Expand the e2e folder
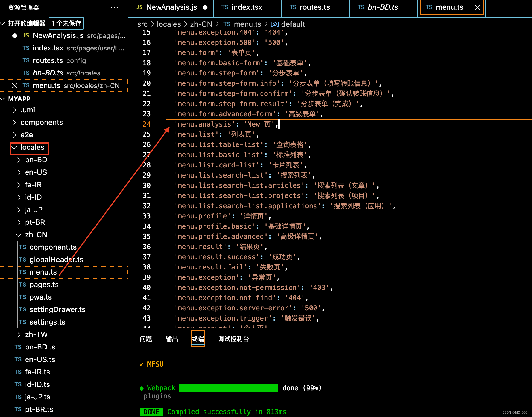Screen dimensions: 532x417 [14, 135]
